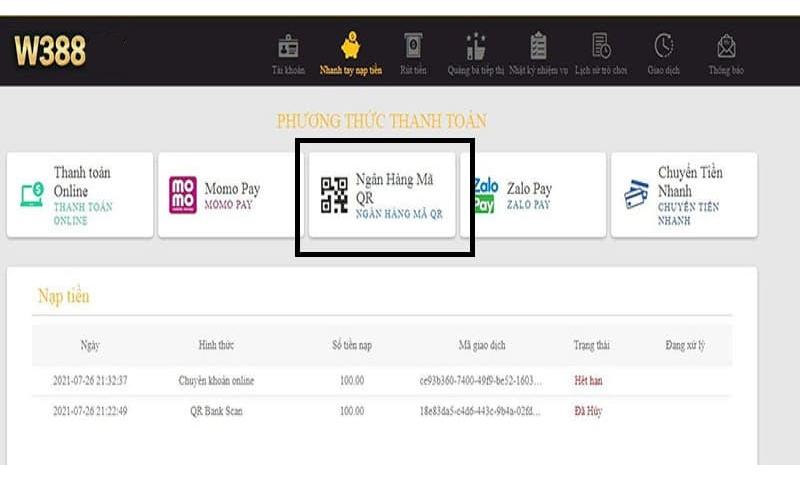Screen dimensions: 800x480
Task: Click the transaction code starting 18e83da5
Action: [480, 411]
